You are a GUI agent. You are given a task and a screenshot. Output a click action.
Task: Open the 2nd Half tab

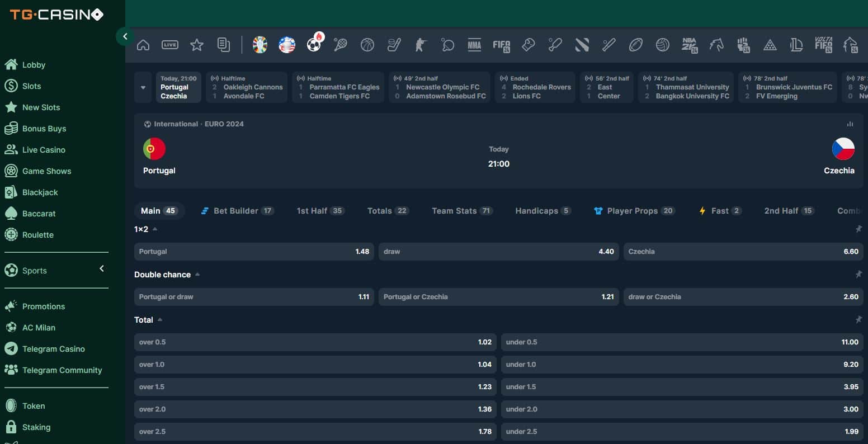pyautogui.click(x=789, y=211)
